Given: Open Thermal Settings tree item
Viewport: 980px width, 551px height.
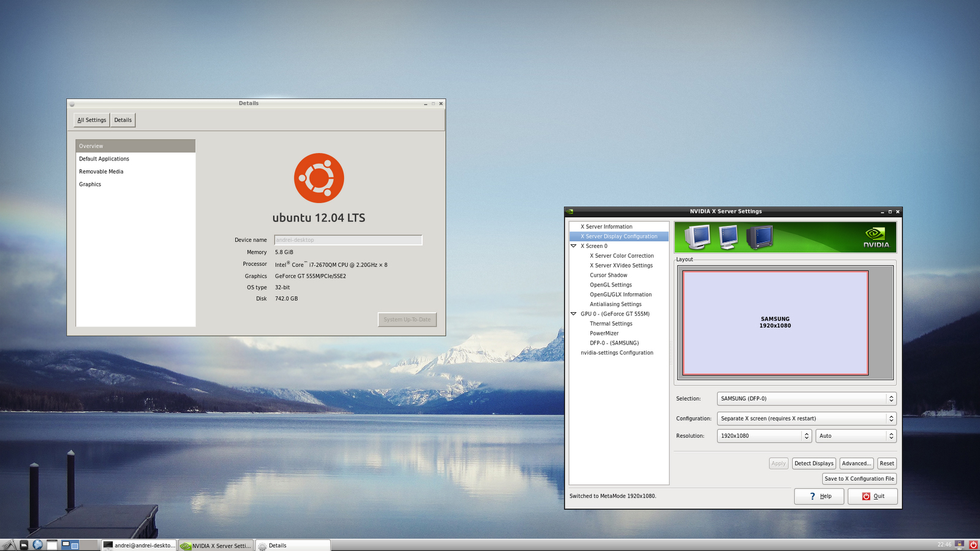Looking at the screenshot, I should [x=611, y=324].
